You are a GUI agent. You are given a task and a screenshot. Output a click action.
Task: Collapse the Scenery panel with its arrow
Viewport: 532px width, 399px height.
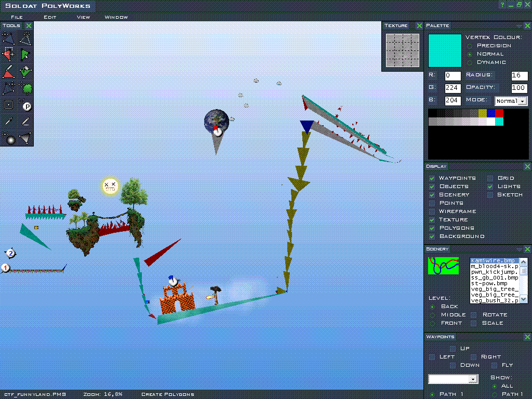520,249
